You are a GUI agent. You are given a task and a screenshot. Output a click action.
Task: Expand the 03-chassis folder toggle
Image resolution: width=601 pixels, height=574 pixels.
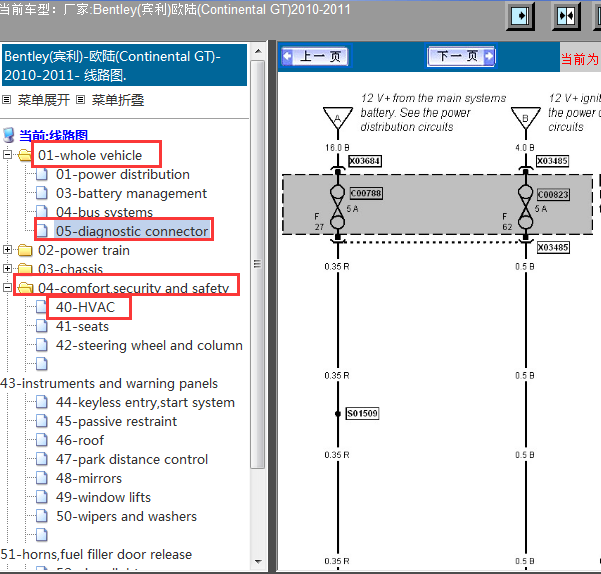(x=7, y=269)
